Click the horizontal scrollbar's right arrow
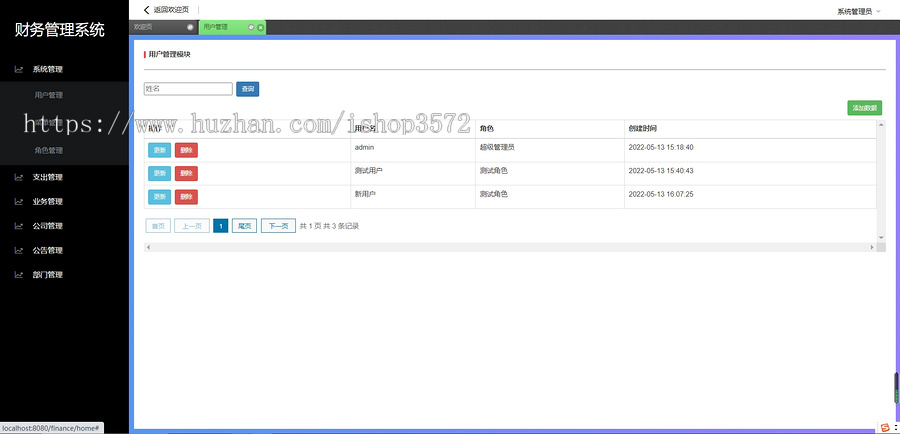The width and height of the screenshot is (900, 434). pyautogui.click(x=872, y=247)
